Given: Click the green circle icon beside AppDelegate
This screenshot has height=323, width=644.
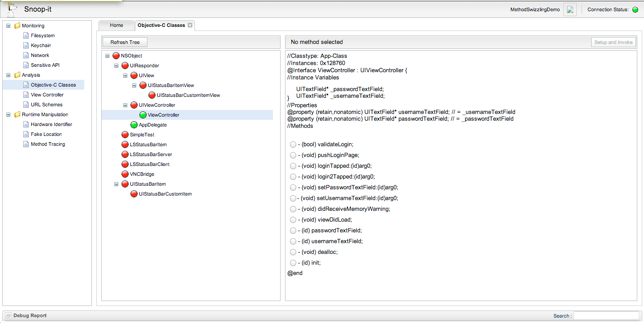Looking at the screenshot, I should (x=134, y=125).
